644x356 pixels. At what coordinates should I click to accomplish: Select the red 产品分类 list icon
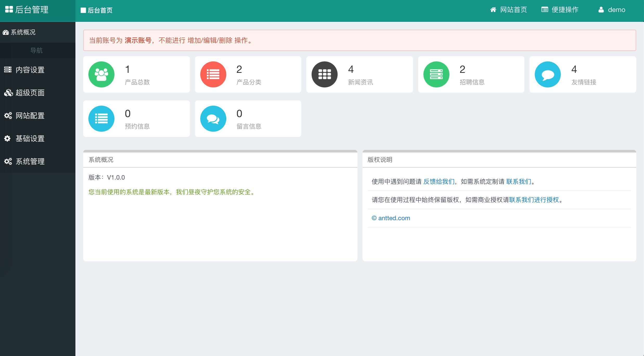point(213,74)
